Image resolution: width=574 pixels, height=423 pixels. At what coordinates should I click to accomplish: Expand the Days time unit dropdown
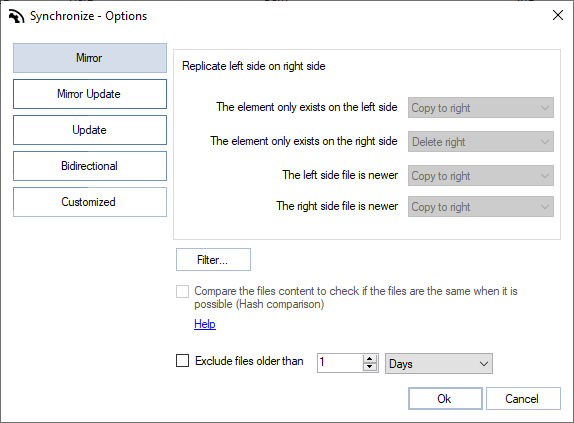[439, 363]
